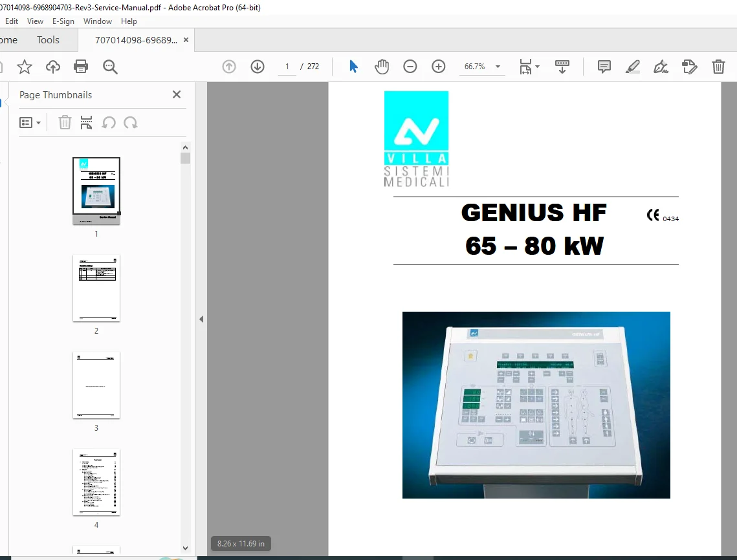Screen dimensions: 737x560
Task: Click the Villa Sistemi Medicali logo
Action: click(417, 139)
